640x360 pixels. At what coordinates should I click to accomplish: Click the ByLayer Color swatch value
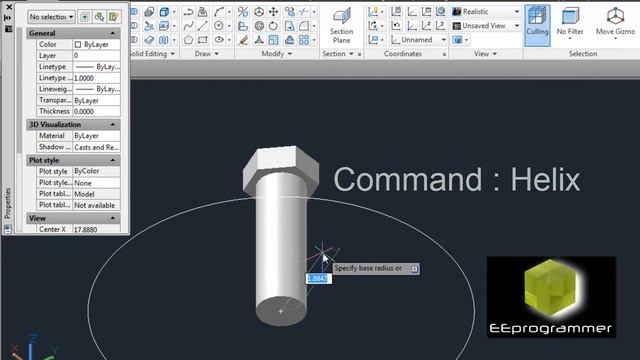pyautogui.click(x=96, y=44)
